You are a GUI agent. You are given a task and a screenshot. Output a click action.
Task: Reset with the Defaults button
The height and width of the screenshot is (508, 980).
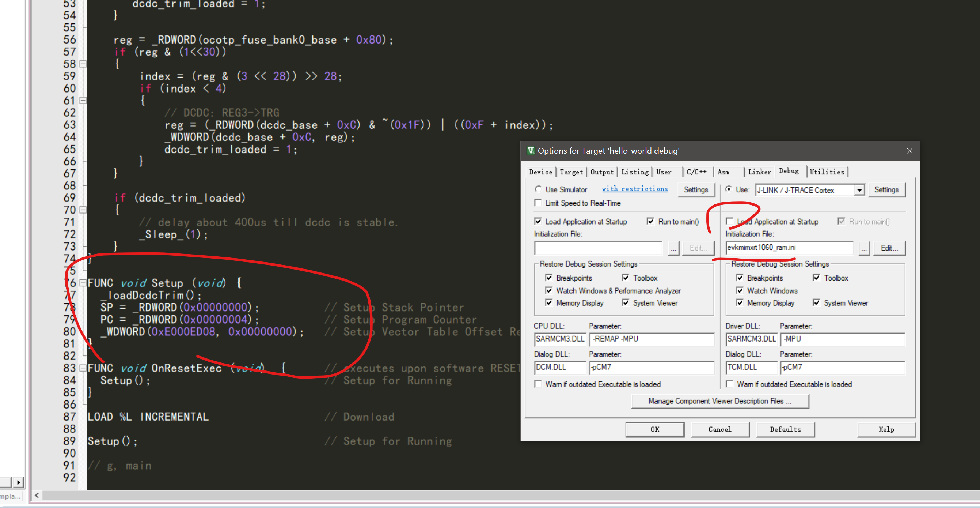pyautogui.click(x=785, y=430)
